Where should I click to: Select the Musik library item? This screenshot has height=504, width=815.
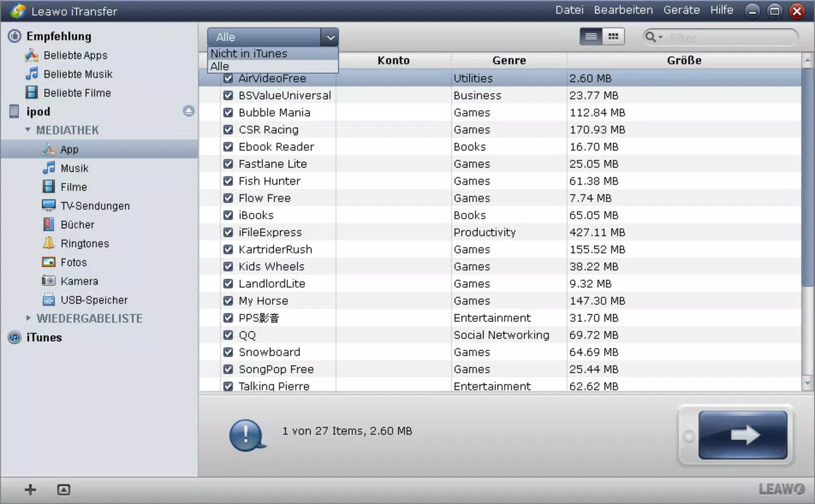(65, 168)
